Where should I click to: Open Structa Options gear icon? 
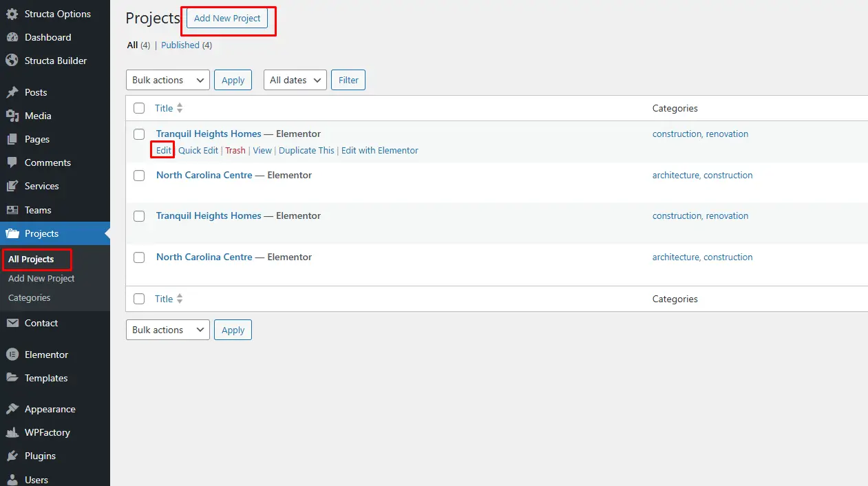point(12,14)
